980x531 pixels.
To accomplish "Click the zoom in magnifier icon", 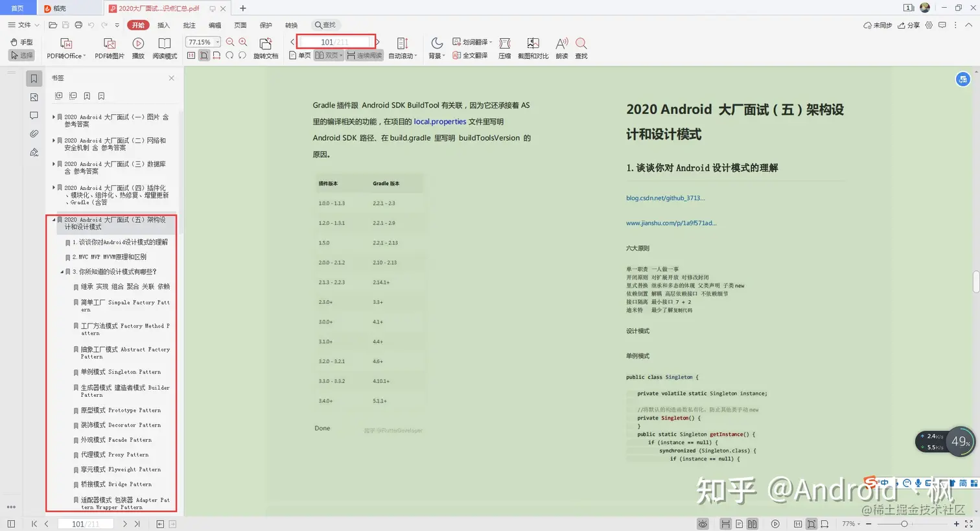I will [x=243, y=42].
